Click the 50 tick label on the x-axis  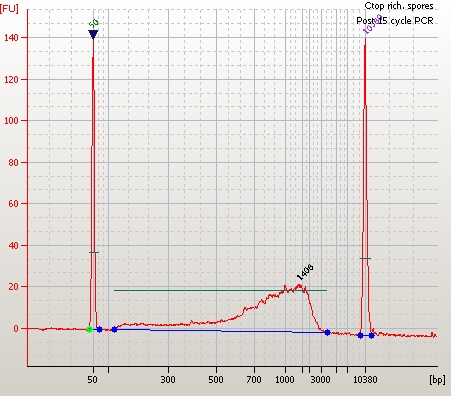coord(92,380)
